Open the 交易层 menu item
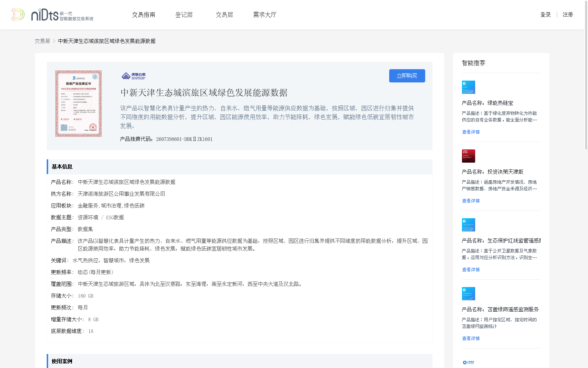The image size is (588, 368). [x=225, y=15]
